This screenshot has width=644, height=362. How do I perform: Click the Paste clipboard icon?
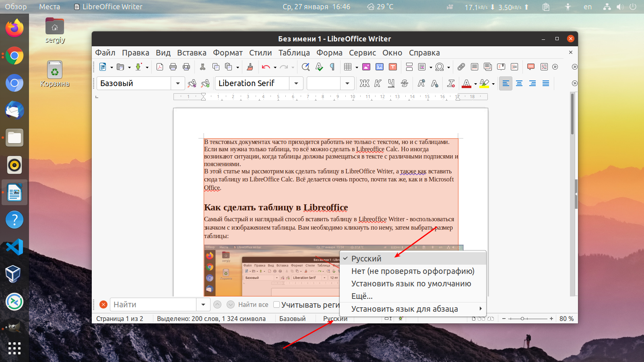click(229, 67)
